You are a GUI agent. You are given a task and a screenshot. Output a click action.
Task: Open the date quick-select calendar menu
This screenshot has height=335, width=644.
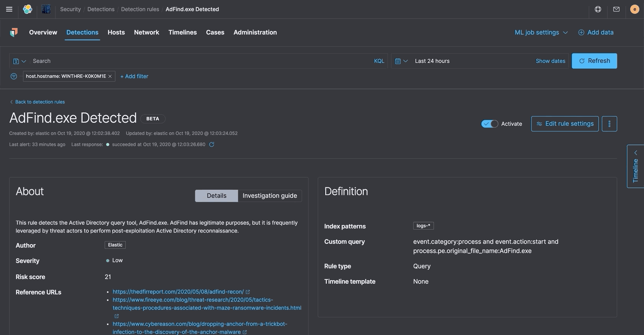click(401, 61)
